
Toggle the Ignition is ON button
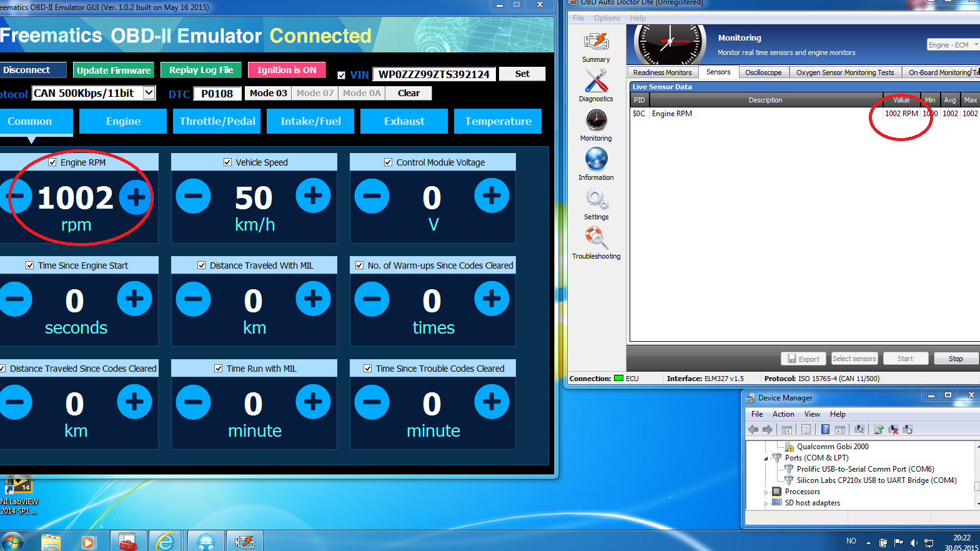coord(287,70)
